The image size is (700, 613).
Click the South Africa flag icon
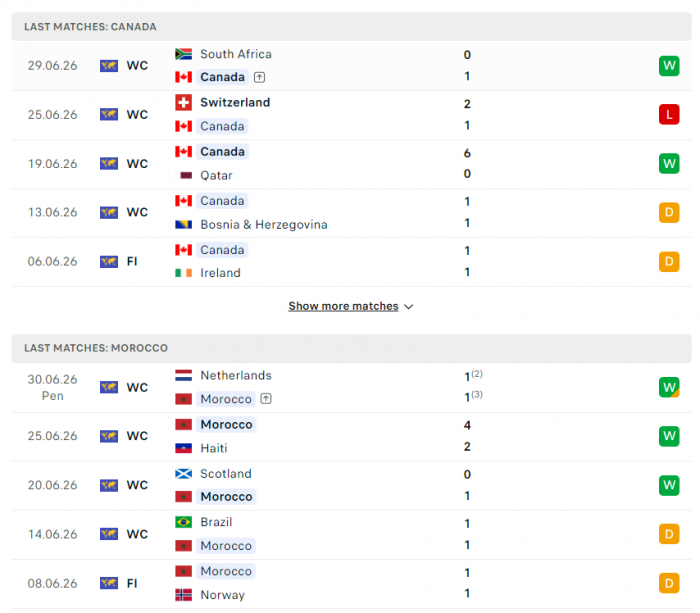pos(183,54)
